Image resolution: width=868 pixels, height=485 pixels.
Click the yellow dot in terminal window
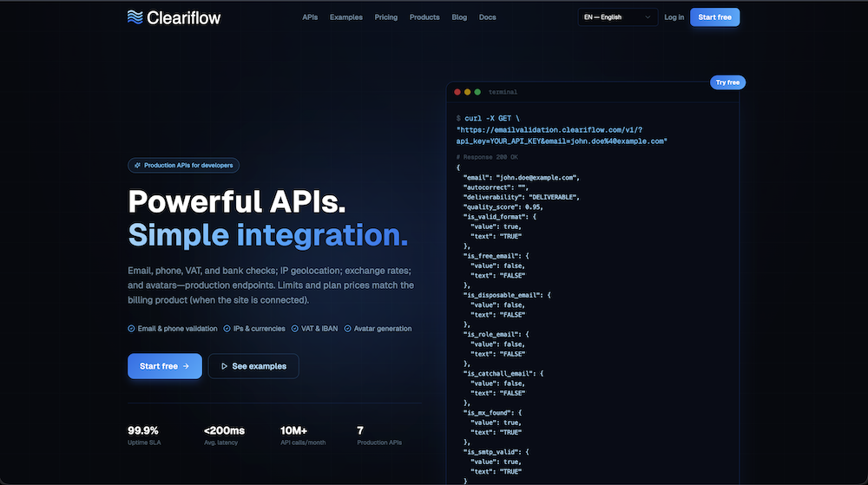467,92
